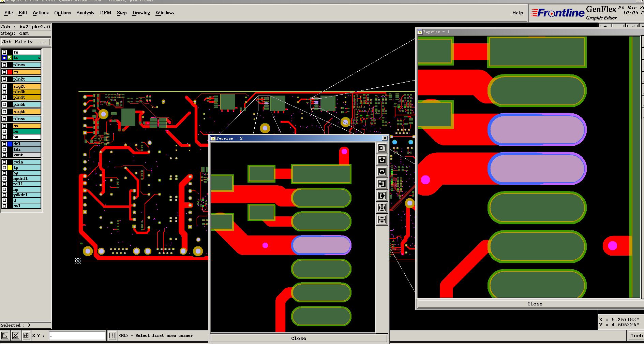Screen dimensions: 644x344
Task: Click the origin crosshair marker below the board
Action: 78,261
